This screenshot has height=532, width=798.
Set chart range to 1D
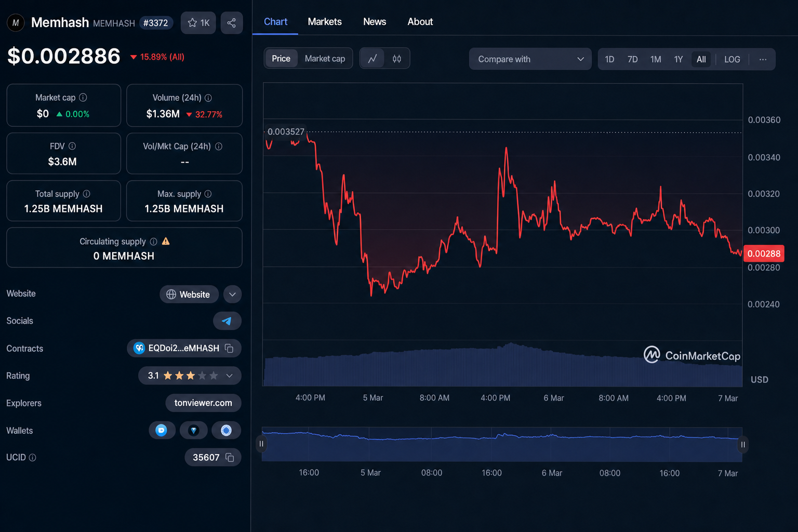[x=609, y=59]
